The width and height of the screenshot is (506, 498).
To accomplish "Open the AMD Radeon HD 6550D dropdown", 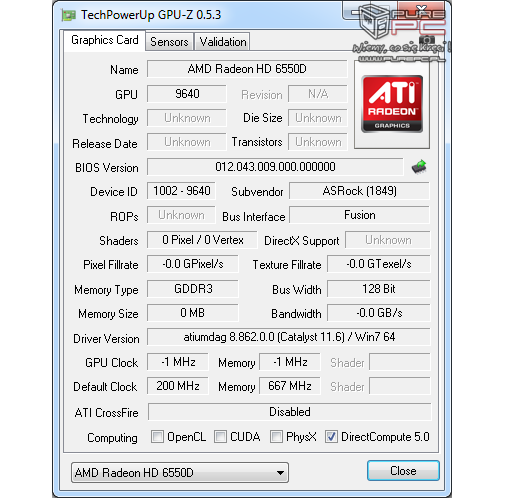I will coord(180,472).
